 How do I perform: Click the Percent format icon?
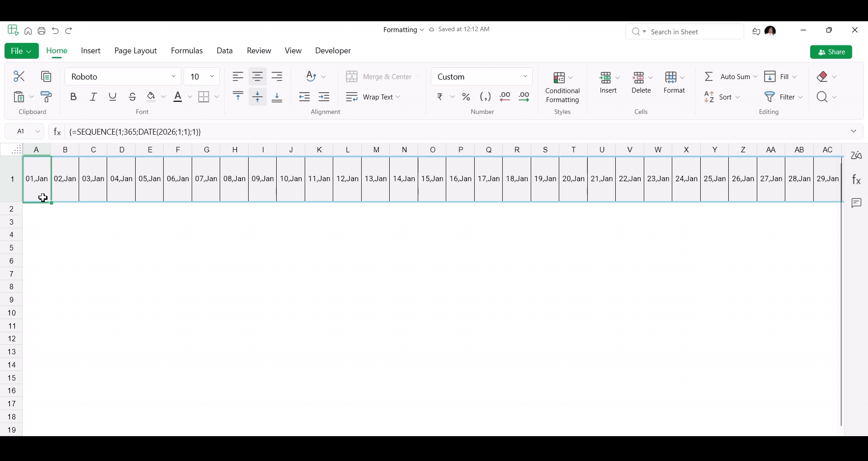click(x=466, y=97)
